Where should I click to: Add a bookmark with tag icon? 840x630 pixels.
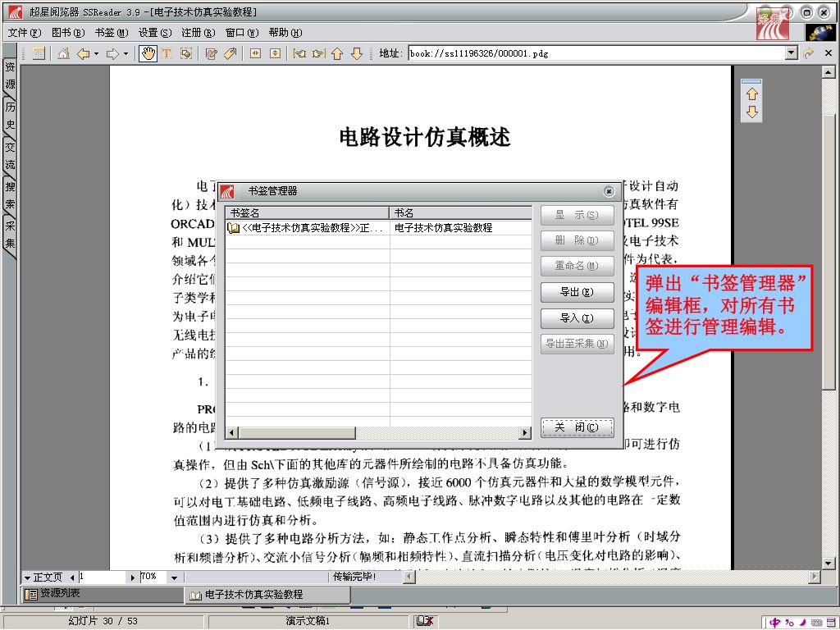tap(231, 53)
